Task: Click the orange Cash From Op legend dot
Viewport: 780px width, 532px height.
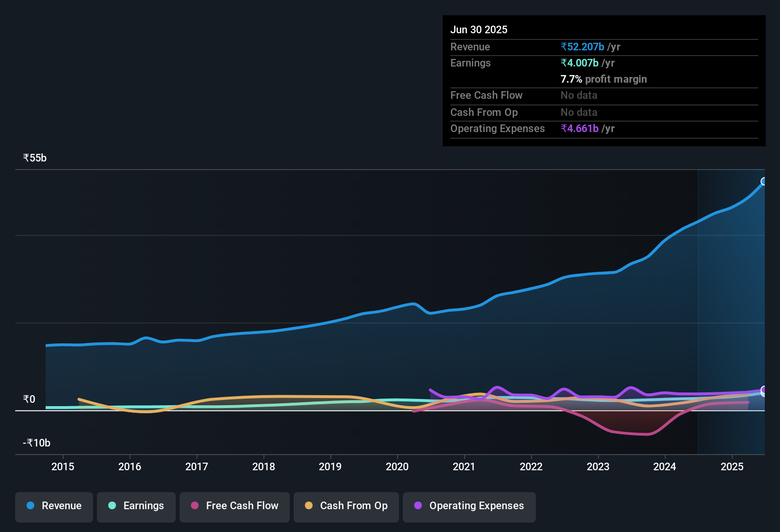Action: click(x=309, y=506)
